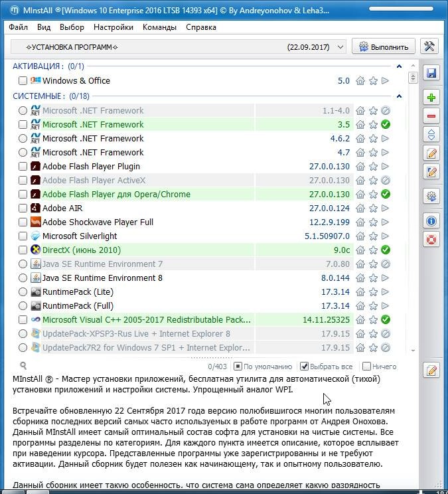Click star icon for DirectX (июнь 2010)
The height and width of the screenshot is (494, 448).
tap(373, 250)
